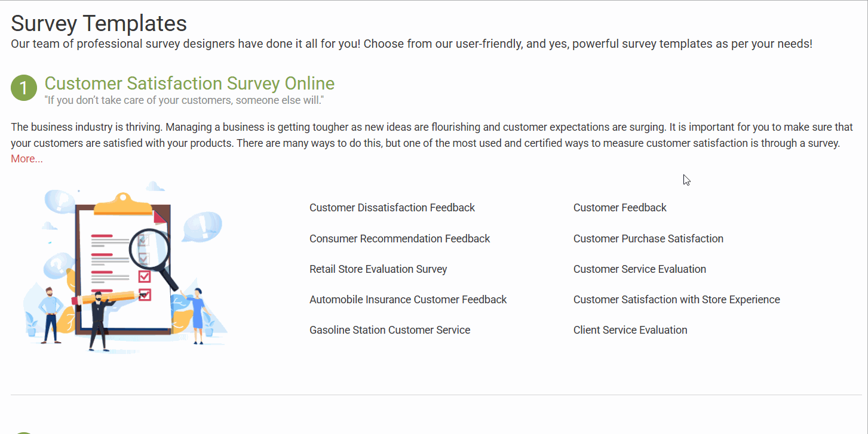Image resolution: width=868 pixels, height=434 pixels.
Task: Open Consumer Recommendation Feedback template
Action: (x=400, y=239)
